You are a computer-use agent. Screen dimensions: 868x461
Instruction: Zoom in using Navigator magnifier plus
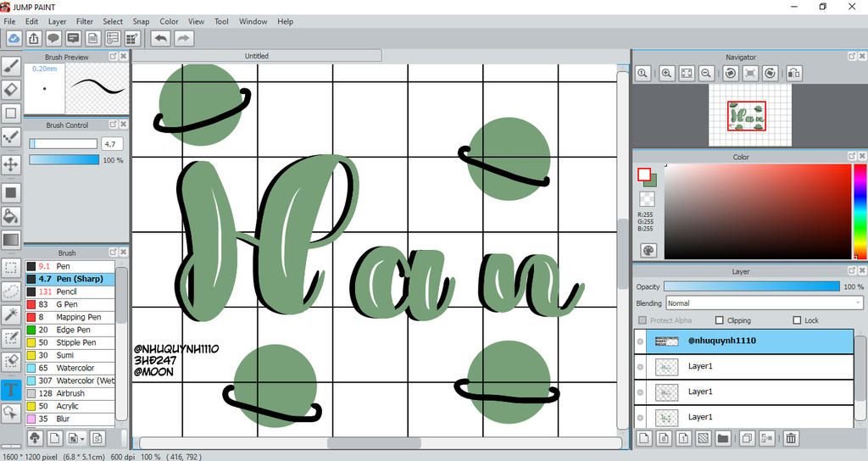(666, 73)
